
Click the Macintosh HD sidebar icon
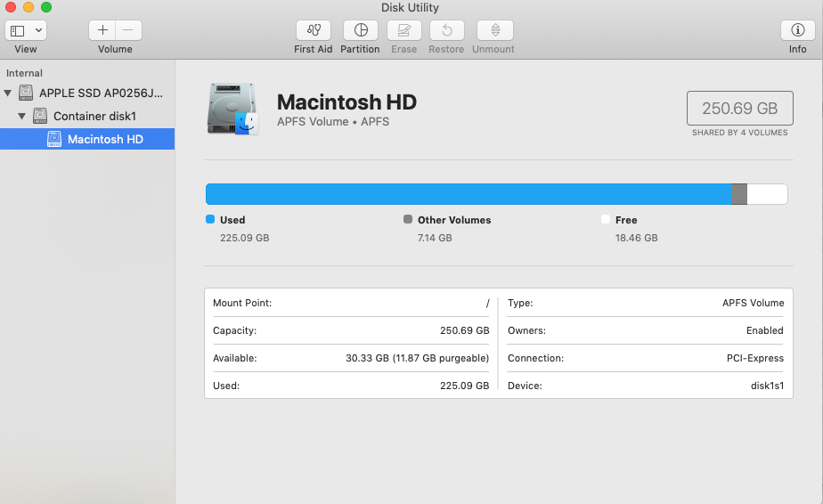tap(54, 139)
